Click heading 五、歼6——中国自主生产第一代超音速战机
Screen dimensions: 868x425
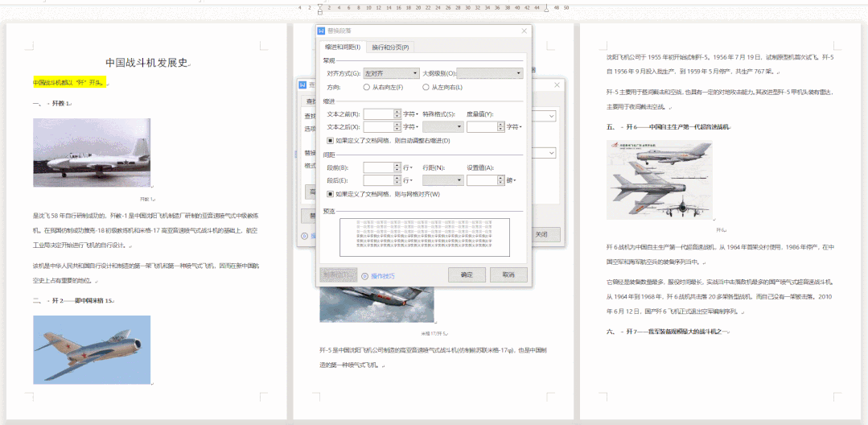(x=668, y=127)
